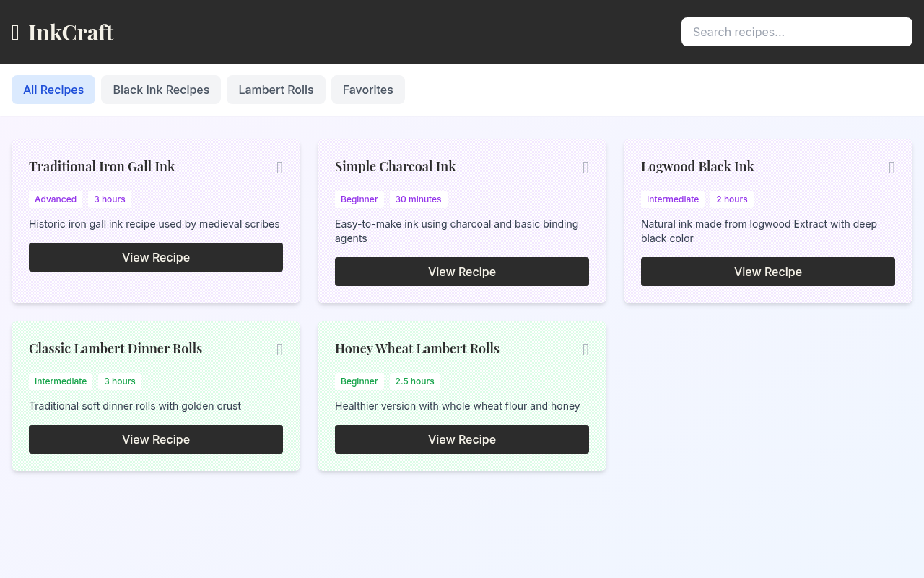Favorite the Simple Charcoal Ink recipe

(x=585, y=168)
